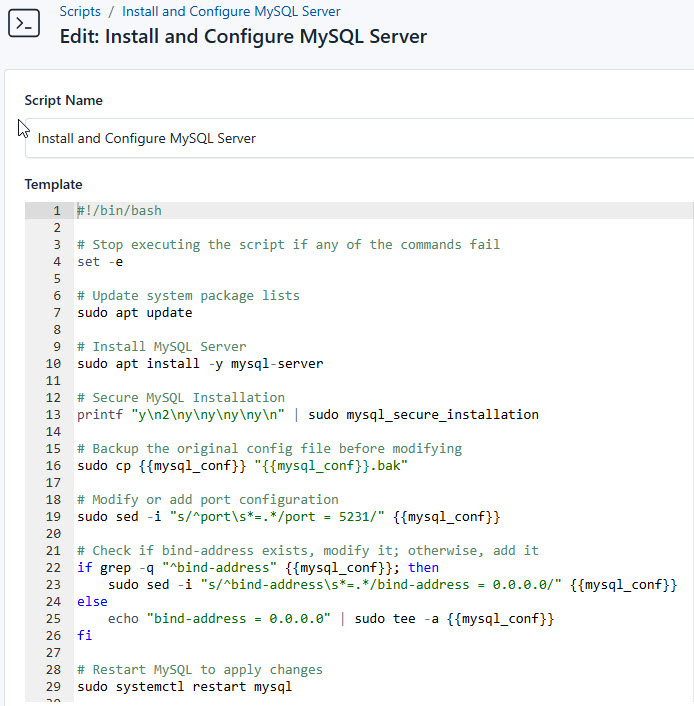Click the 'sudo apt update' line

135,312
